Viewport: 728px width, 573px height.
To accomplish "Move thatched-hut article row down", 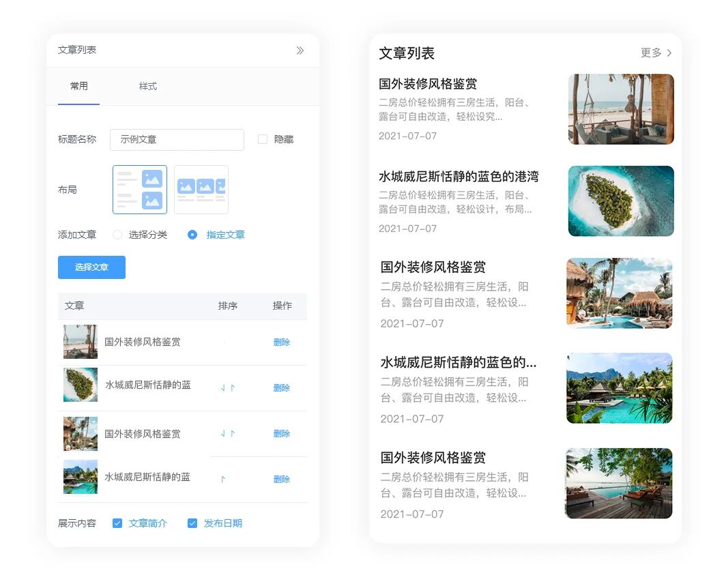I will tap(223, 433).
